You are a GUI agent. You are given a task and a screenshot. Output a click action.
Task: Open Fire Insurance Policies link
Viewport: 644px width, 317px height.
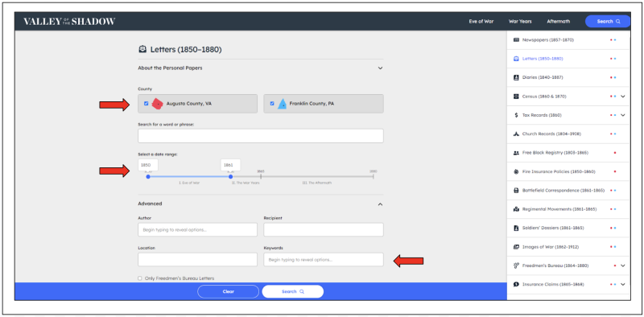pyautogui.click(x=559, y=171)
